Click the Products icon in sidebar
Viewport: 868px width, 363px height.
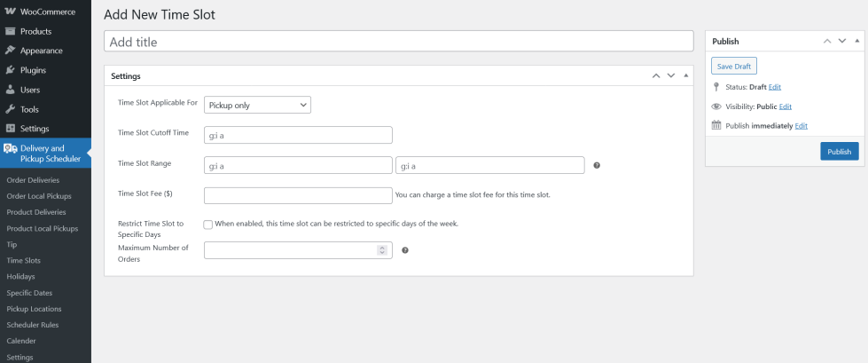tap(10, 31)
